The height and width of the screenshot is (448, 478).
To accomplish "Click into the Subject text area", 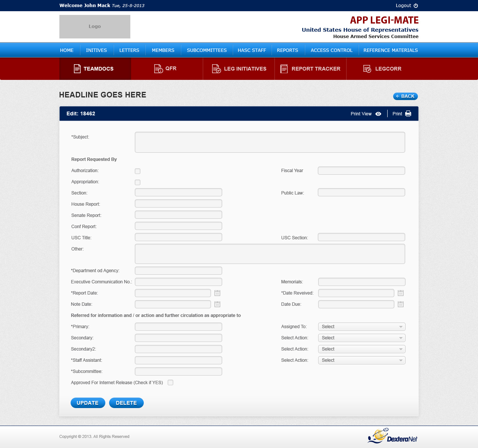I will [270, 142].
